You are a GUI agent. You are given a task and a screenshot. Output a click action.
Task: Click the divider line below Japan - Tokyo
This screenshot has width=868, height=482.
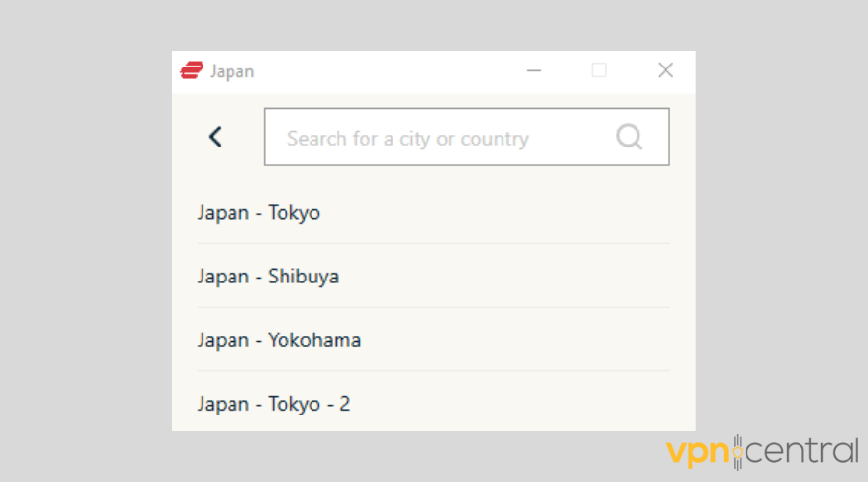[x=433, y=244]
